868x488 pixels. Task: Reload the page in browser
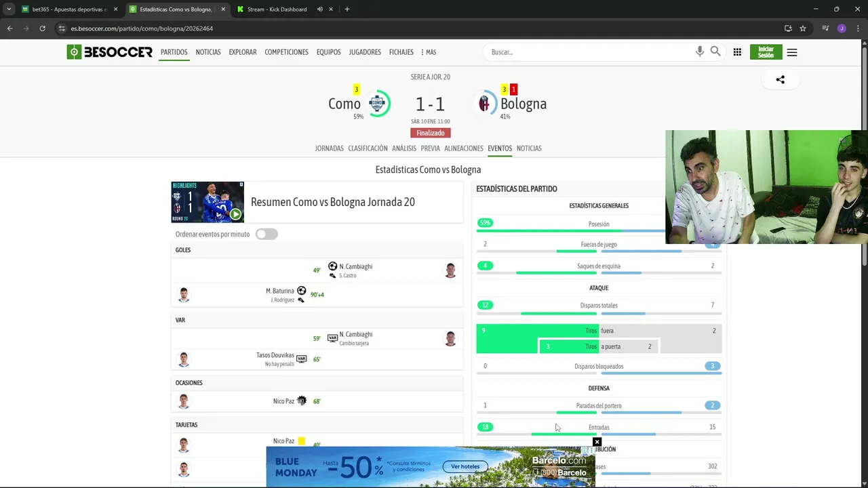point(42,28)
